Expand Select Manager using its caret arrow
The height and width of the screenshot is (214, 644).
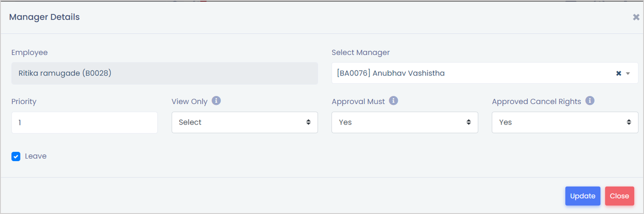click(x=628, y=74)
